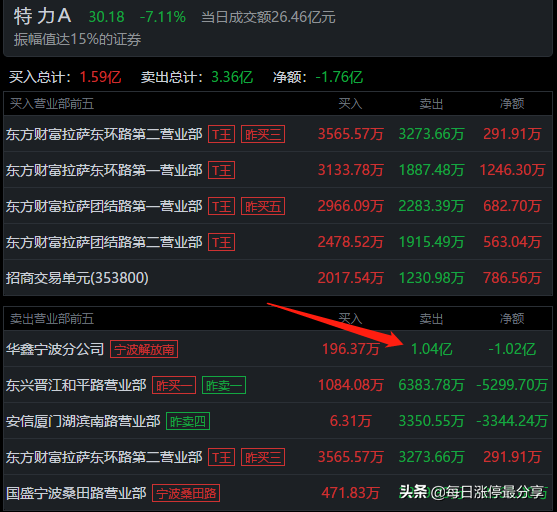This screenshot has height=512, width=557.
Task: Click sell amount 1887.48万
Action: (x=431, y=170)
